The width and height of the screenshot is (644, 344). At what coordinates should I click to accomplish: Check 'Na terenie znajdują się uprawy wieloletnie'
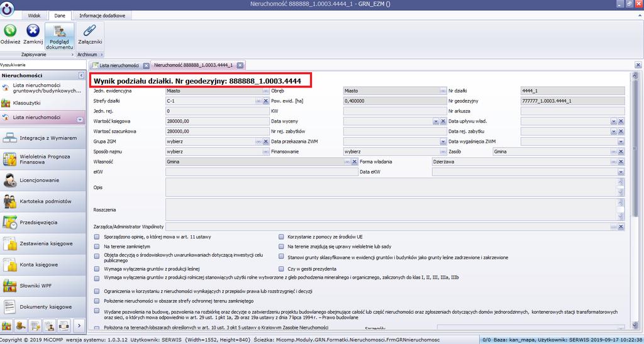click(281, 247)
